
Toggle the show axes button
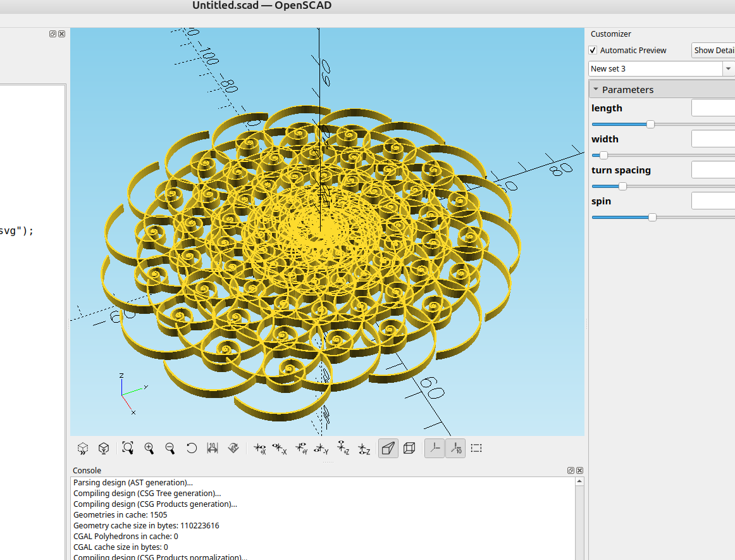point(435,449)
